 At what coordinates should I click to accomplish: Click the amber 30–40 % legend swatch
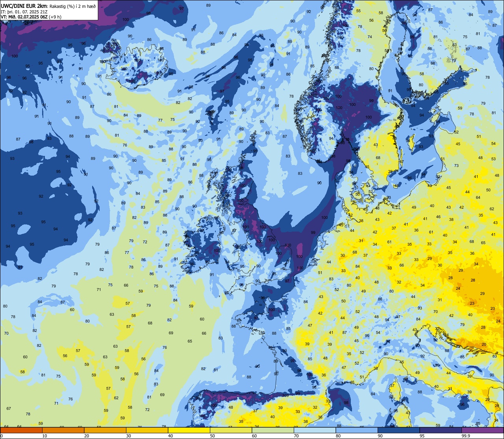click(x=147, y=430)
